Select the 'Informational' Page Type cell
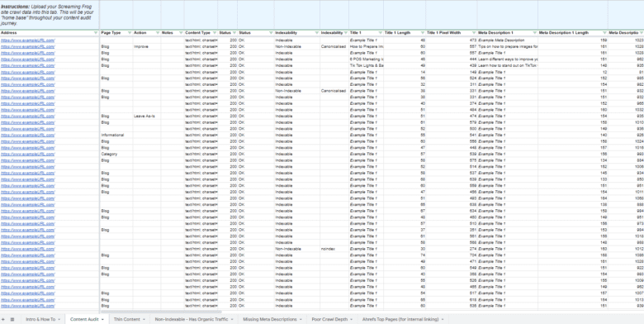644x324 pixels. tap(116, 136)
